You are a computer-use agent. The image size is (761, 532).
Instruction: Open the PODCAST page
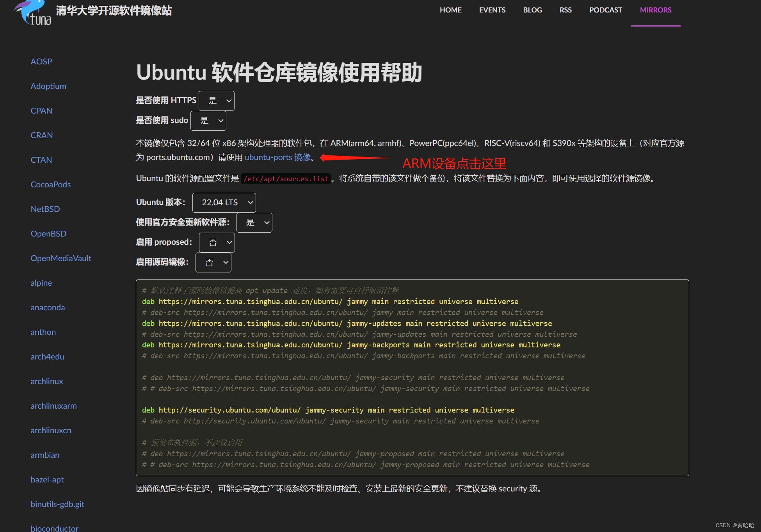coord(606,10)
